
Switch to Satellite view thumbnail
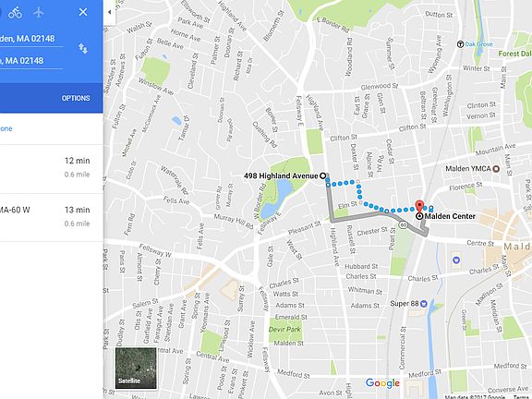tap(136, 368)
